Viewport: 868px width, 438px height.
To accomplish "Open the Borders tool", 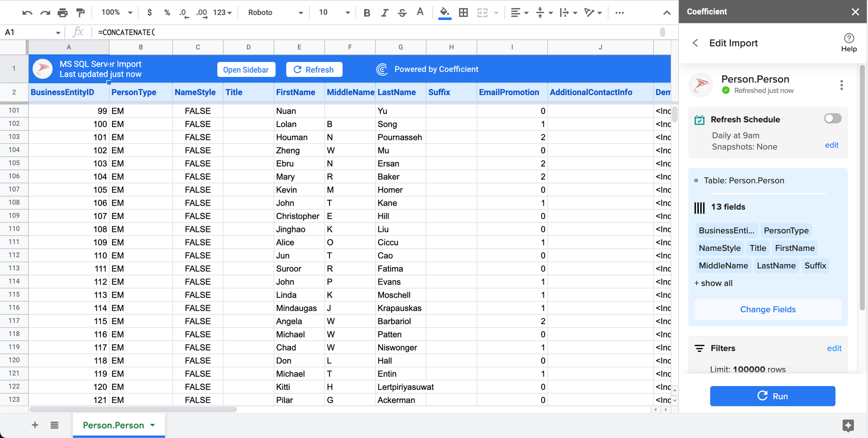I will click(x=463, y=13).
